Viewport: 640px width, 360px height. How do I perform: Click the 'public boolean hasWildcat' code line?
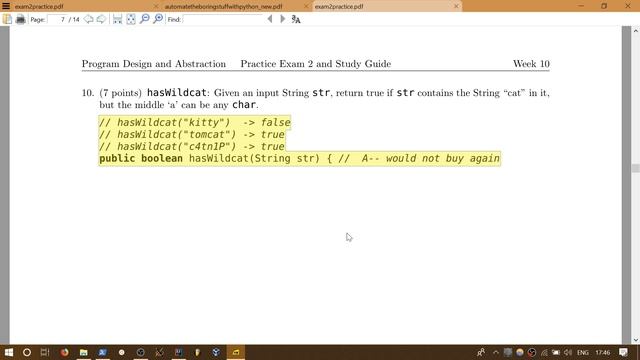pos(300,158)
